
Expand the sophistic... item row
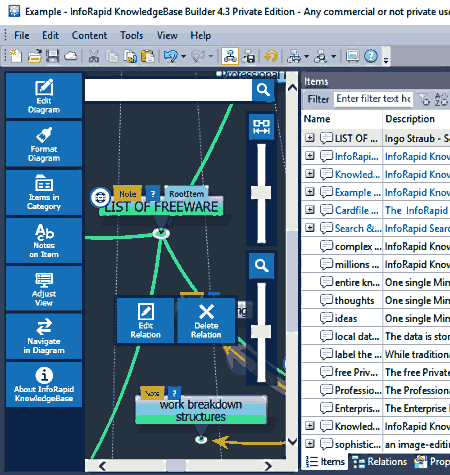pos(310,444)
